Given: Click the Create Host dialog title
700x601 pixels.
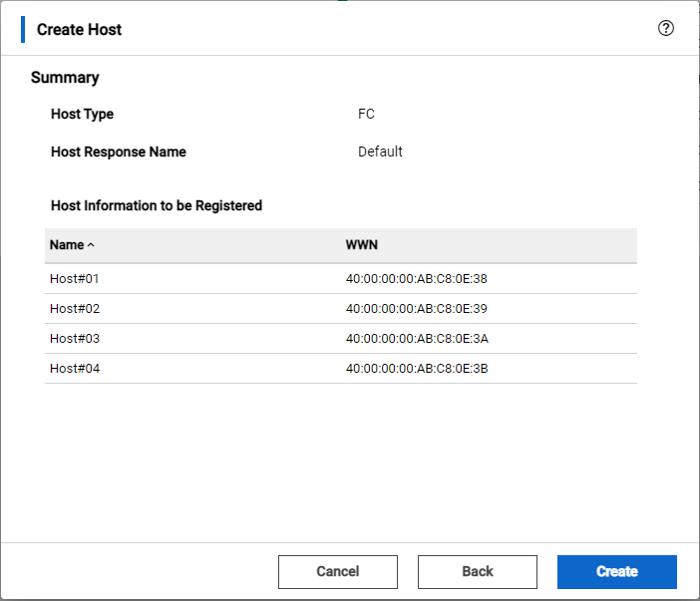Looking at the screenshot, I should (x=79, y=29).
